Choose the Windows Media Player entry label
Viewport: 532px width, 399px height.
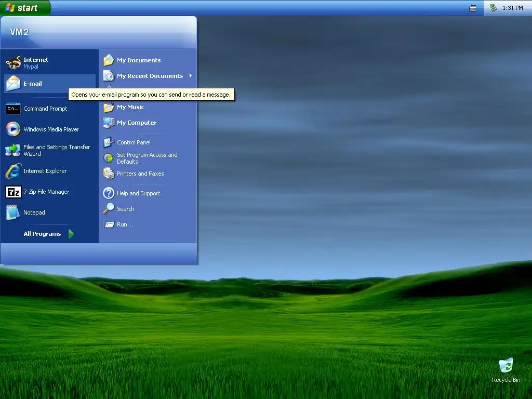pyautogui.click(x=51, y=129)
